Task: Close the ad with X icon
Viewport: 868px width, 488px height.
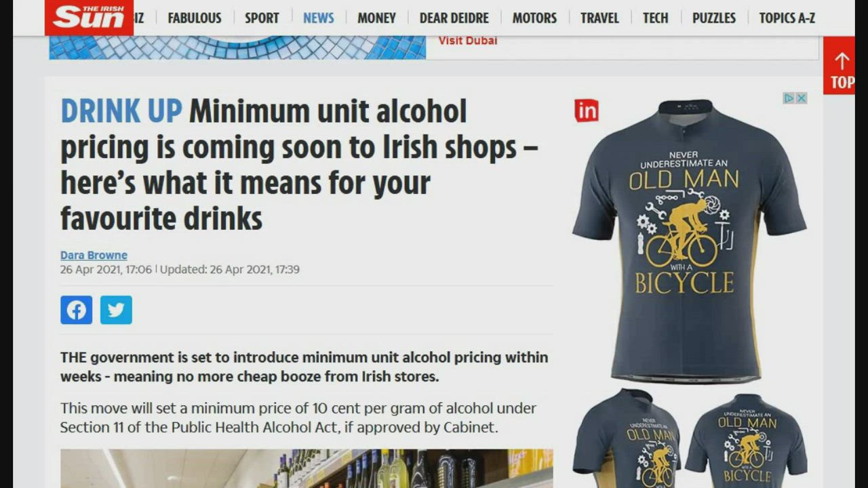Action: [802, 98]
